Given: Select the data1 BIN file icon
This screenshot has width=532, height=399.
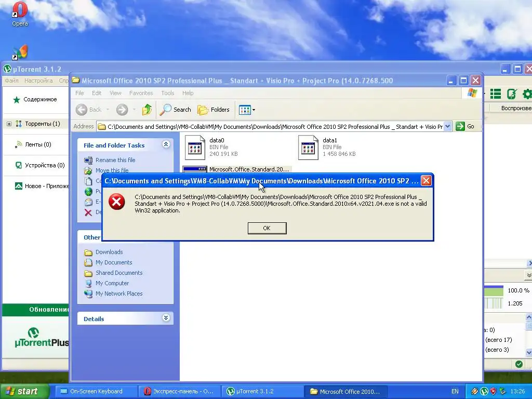Looking at the screenshot, I should click(x=308, y=148).
